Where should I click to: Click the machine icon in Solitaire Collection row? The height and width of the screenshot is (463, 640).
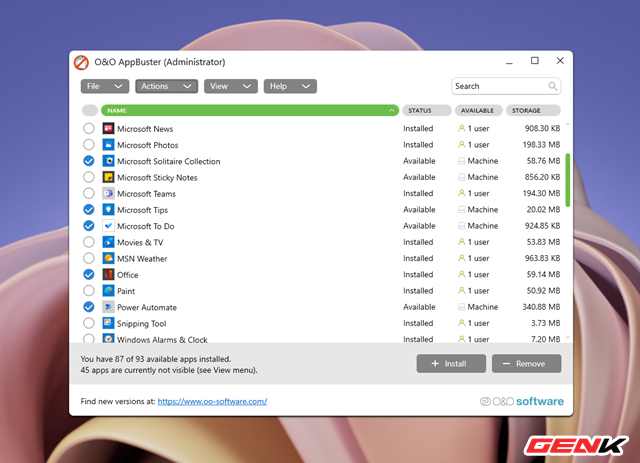point(462,161)
